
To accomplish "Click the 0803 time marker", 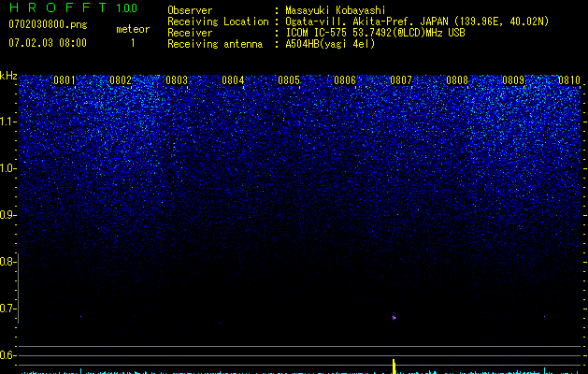I will pos(177,80).
